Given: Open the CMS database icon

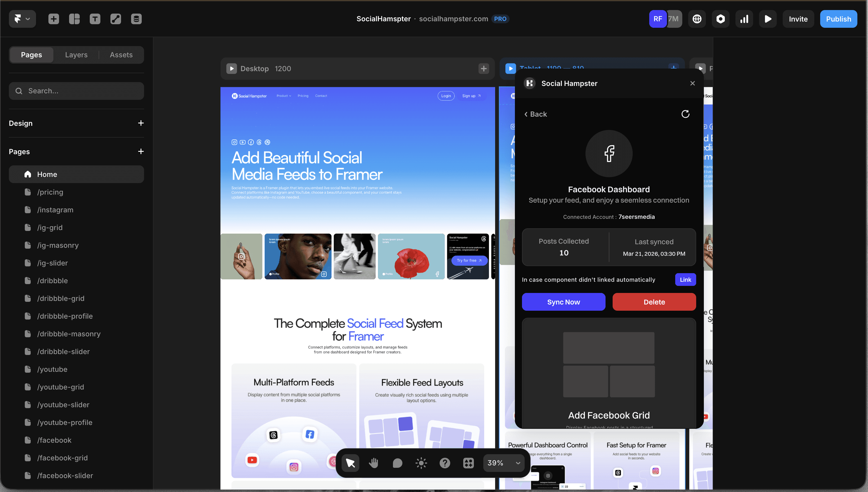Looking at the screenshot, I should tap(136, 19).
